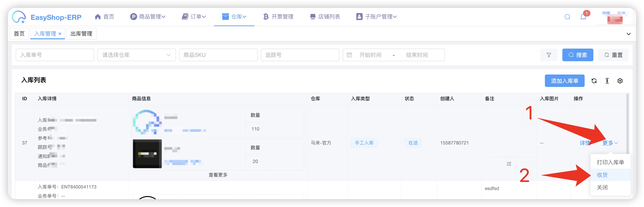Click the quantity value 110
This screenshot has width=644, height=207.
[255, 129]
